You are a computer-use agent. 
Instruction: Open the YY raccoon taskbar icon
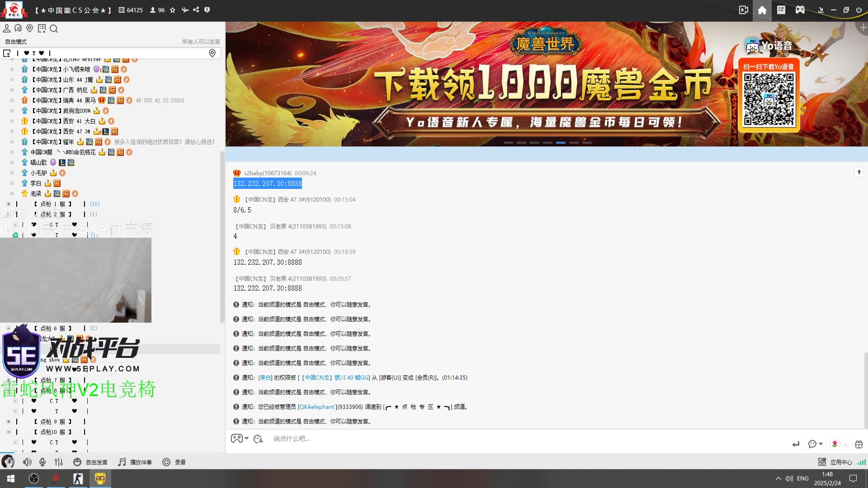pos(100,479)
